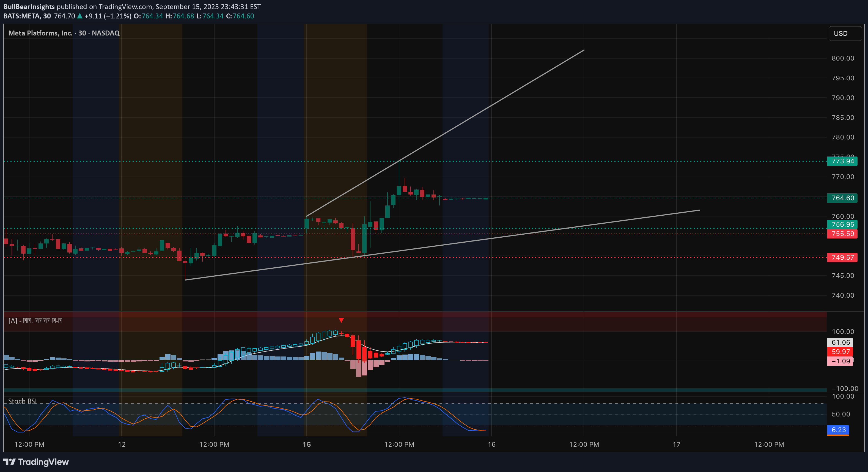868x472 pixels.
Task: Click the 755.59 red price label
Action: [842, 234]
